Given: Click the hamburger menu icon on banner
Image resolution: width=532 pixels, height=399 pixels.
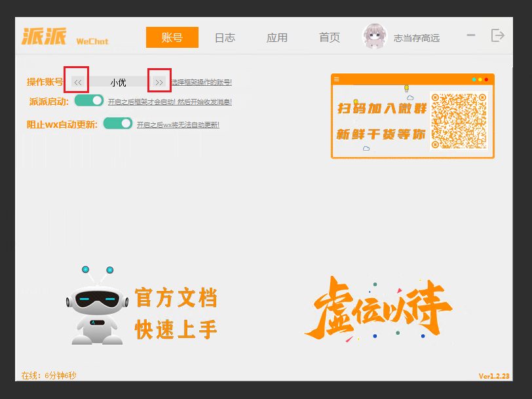Looking at the screenshot, I should [337, 79].
